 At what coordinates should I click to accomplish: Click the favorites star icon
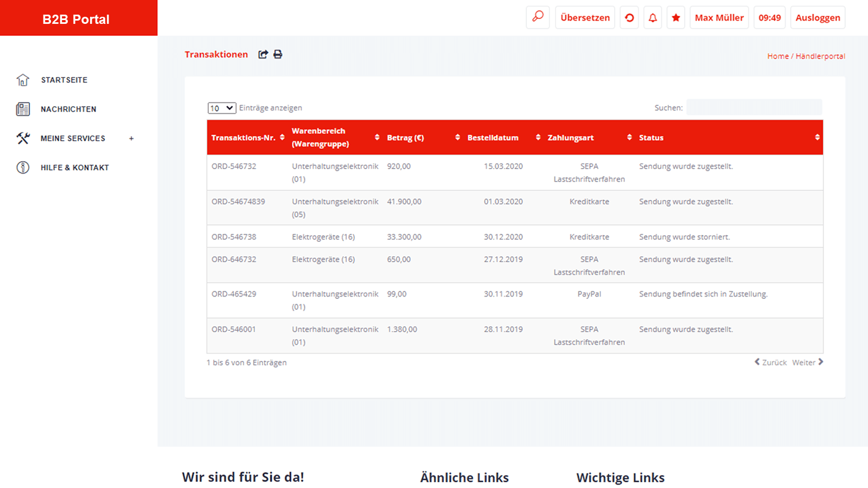point(676,18)
